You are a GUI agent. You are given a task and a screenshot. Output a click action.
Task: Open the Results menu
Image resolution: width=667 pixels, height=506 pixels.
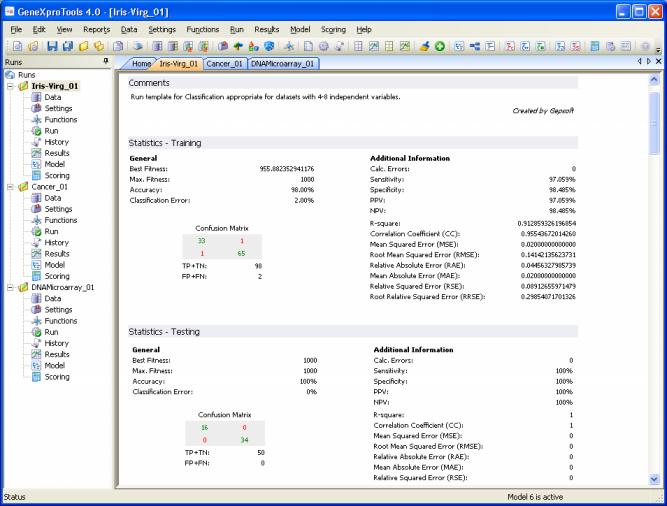pyautogui.click(x=267, y=29)
